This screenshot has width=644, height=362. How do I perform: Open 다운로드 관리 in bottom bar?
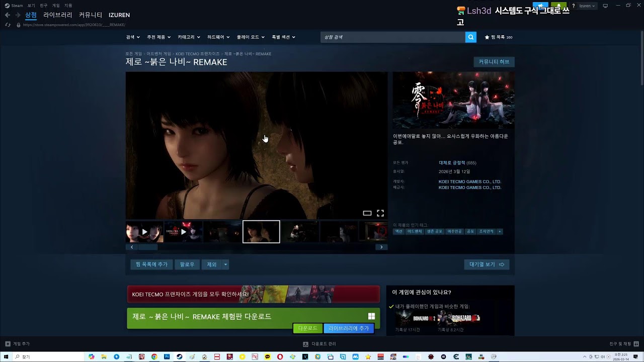pyautogui.click(x=319, y=344)
